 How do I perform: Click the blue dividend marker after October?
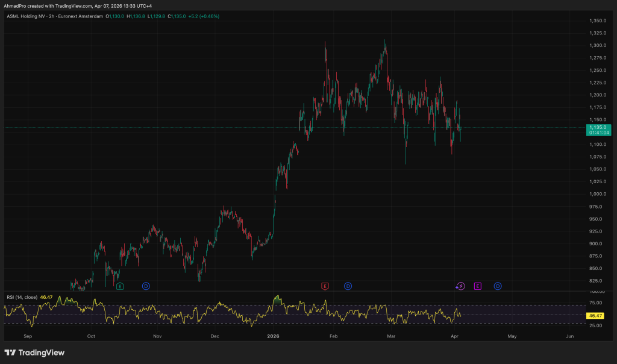pos(146,286)
